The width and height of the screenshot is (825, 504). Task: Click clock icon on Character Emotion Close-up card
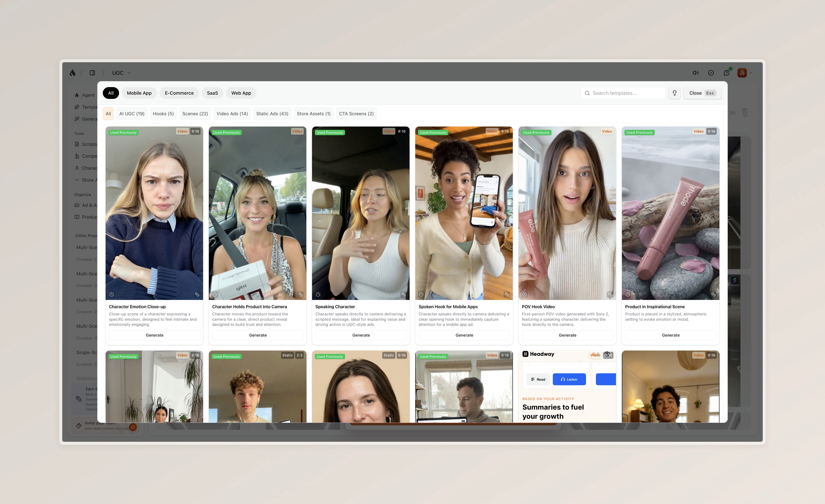click(112, 294)
